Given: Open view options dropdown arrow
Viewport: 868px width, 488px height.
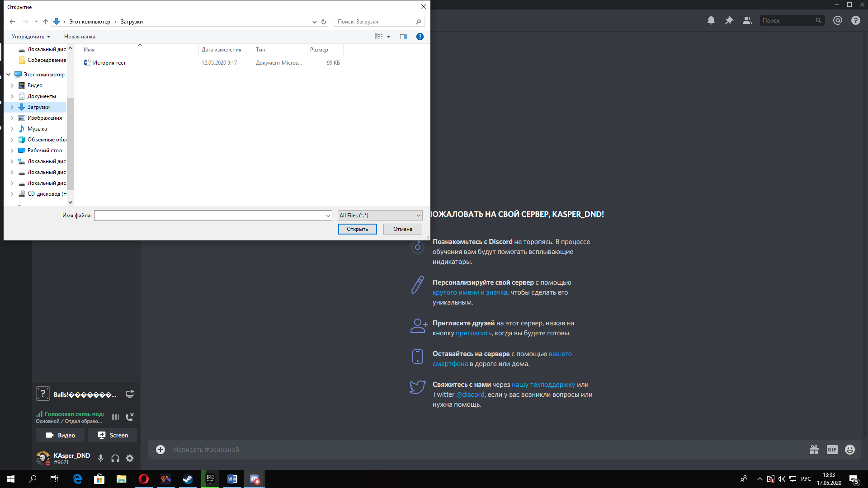Looking at the screenshot, I should (388, 37).
